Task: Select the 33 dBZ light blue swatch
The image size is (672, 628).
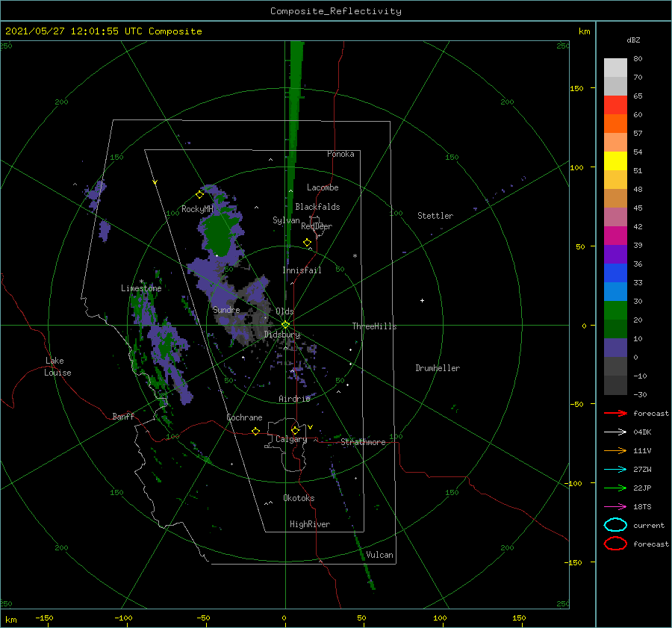Action: click(615, 291)
